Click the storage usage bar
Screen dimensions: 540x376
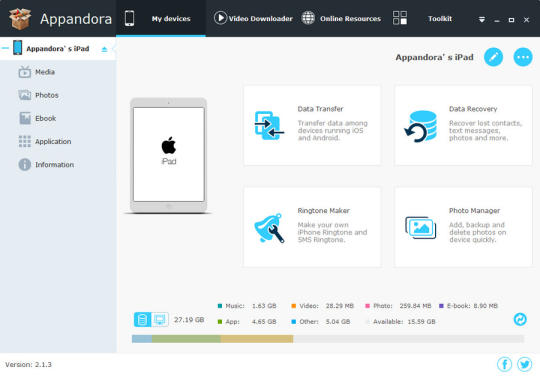328,339
